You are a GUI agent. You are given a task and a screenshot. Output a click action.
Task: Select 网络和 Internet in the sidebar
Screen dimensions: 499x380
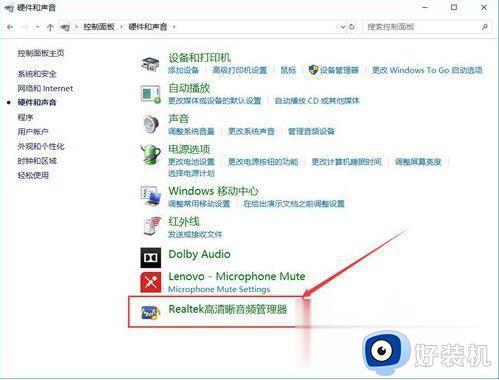tap(45, 88)
